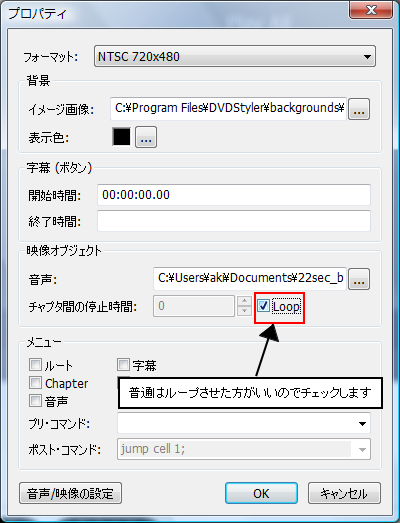The width and height of the screenshot is (400, 523).
Task: Click the キャンセル button
Action: tap(344, 493)
